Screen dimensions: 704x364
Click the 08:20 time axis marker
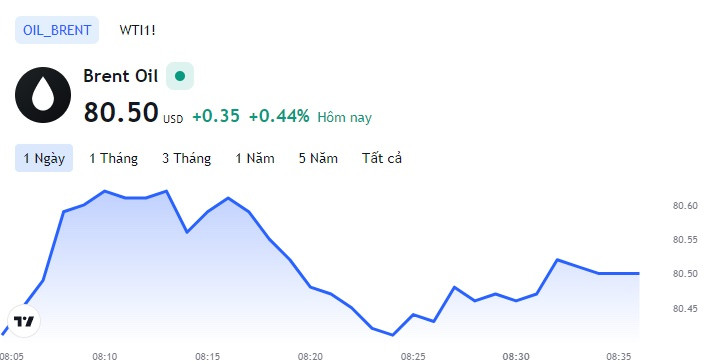[311, 357]
